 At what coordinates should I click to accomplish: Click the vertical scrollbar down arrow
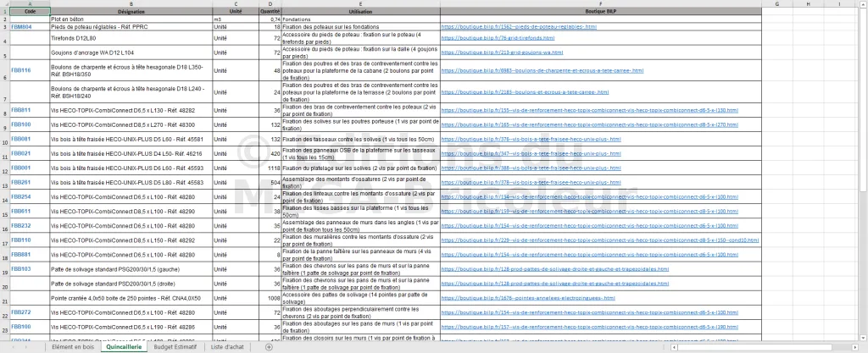coord(864,338)
